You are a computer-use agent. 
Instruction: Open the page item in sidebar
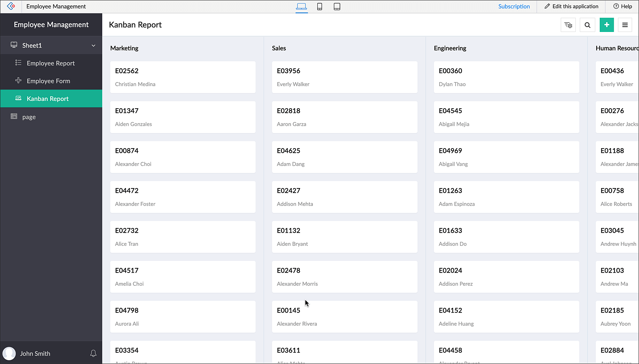[x=29, y=117]
